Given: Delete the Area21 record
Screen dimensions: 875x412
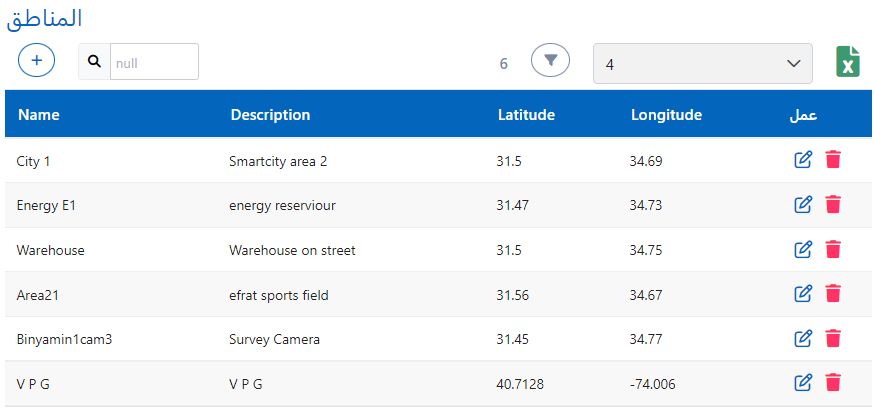Looking at the screenshot, I should pyautogui.click(x=833, y=294).
